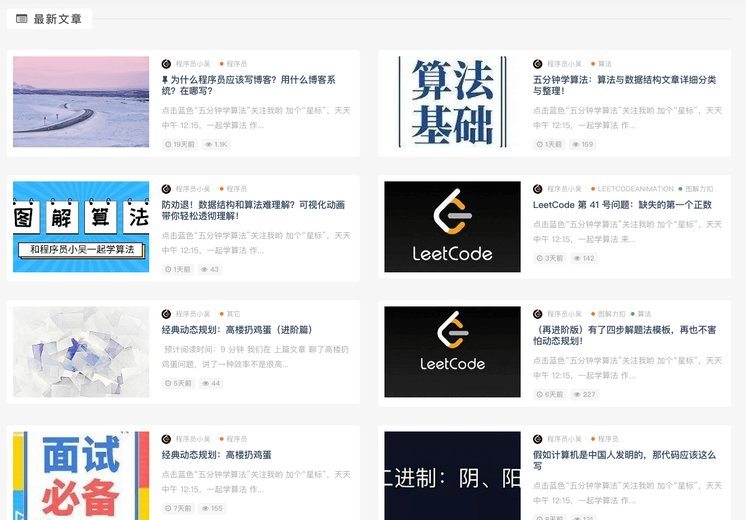Screen dimensions: 746x520
Task: Click the 19天前 time badge
Action: (180, 144)
